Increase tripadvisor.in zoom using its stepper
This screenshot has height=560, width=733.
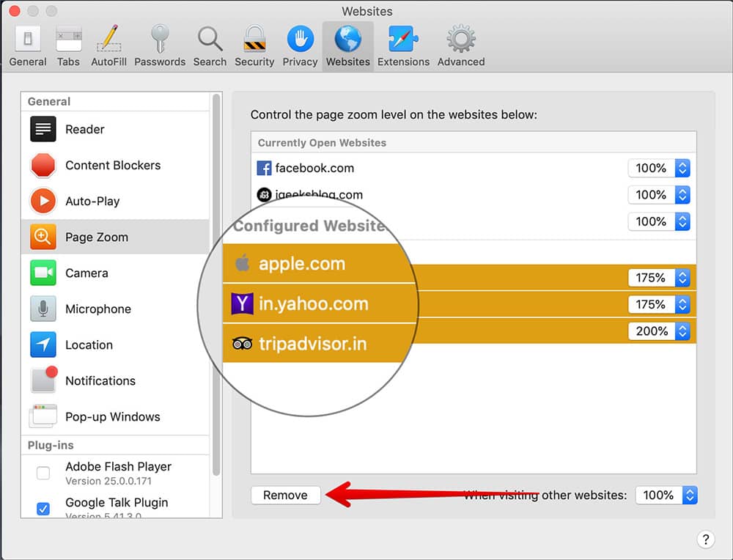[x=683, y=328]
